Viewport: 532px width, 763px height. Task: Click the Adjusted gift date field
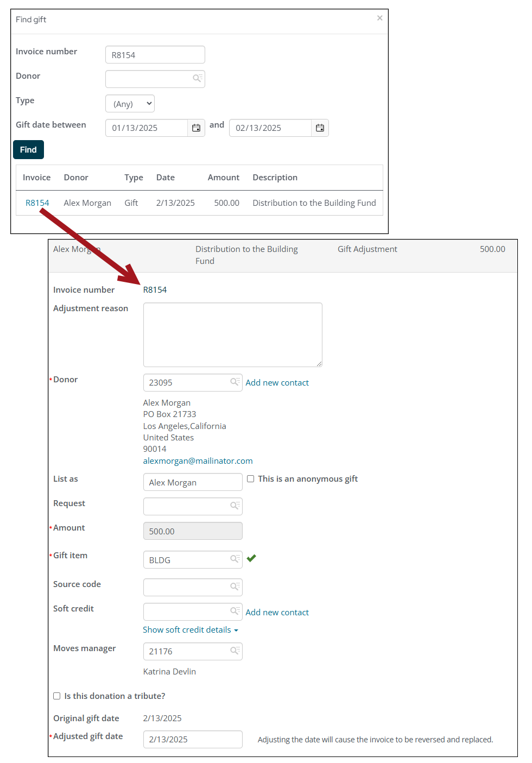click(192, 740)
